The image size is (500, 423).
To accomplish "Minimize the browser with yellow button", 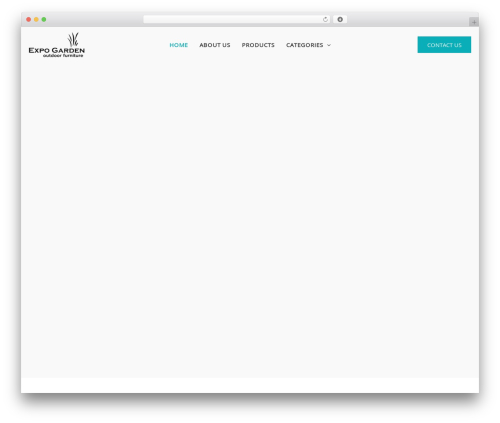I will pyautogui.click(x=36, y=20).
